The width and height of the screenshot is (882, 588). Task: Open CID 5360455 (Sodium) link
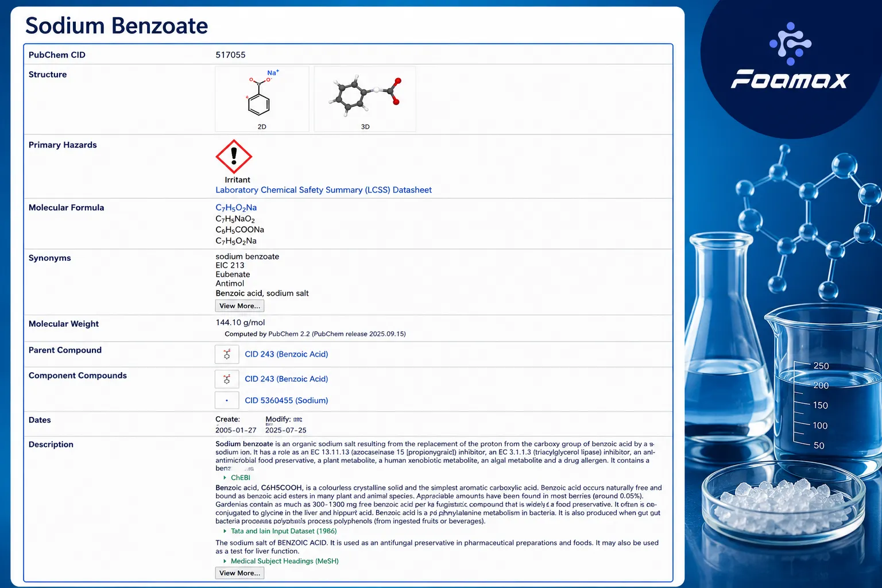click(x=287, y=401)
